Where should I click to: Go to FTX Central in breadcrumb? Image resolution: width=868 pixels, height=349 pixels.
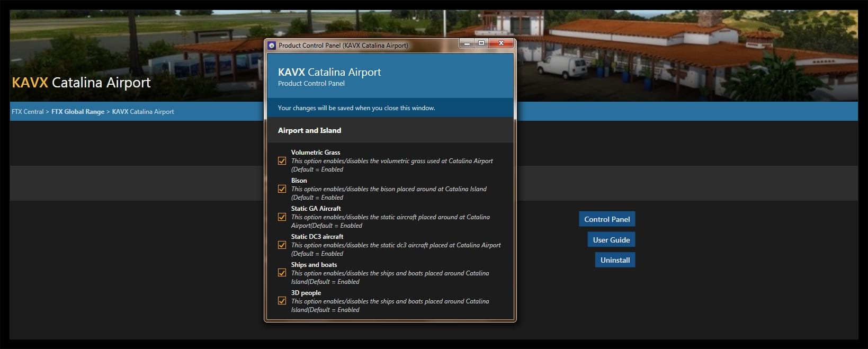[28, 112]
